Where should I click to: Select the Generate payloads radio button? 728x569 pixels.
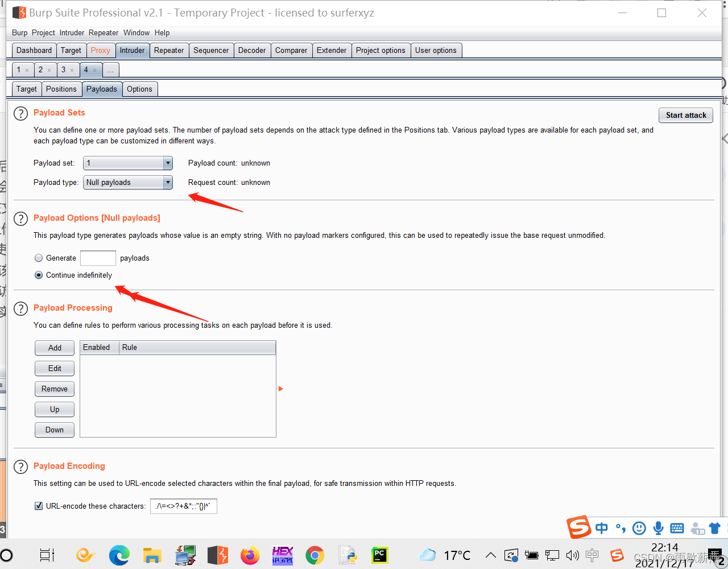tap(39, 258)
